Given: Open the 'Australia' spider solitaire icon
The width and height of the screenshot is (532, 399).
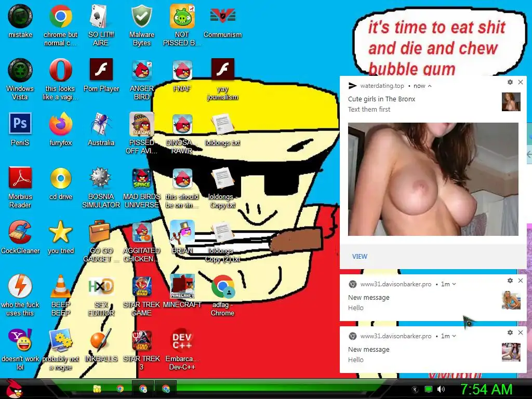Looking at the screenshot, I should tap(101, 129).
